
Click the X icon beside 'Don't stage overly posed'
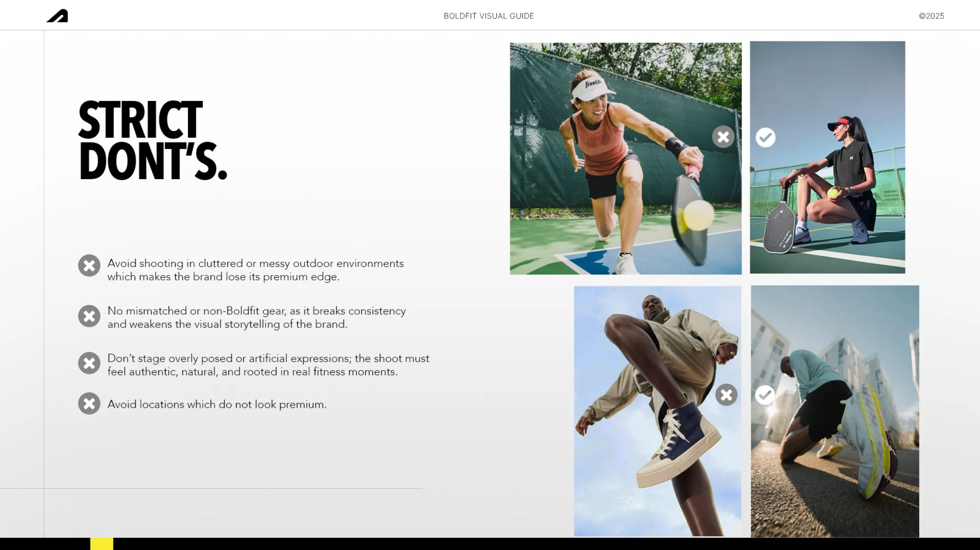tap(89, 363)
